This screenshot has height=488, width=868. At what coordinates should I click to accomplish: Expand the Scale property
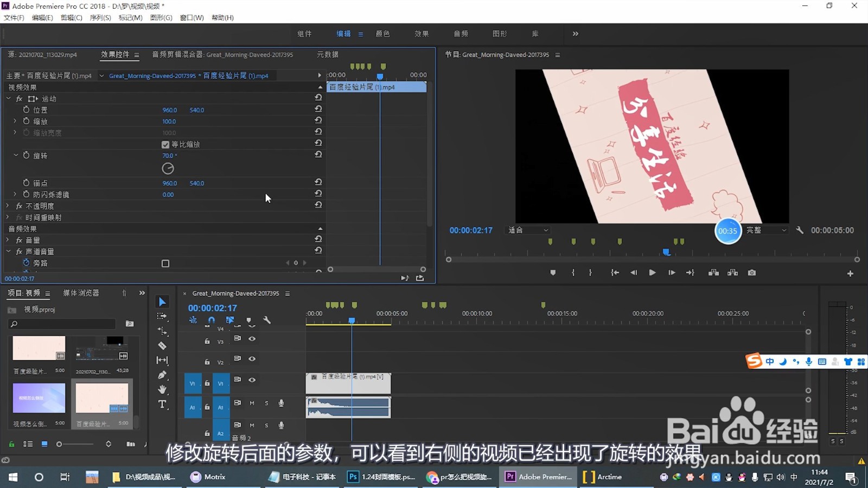tap(15, 121)
